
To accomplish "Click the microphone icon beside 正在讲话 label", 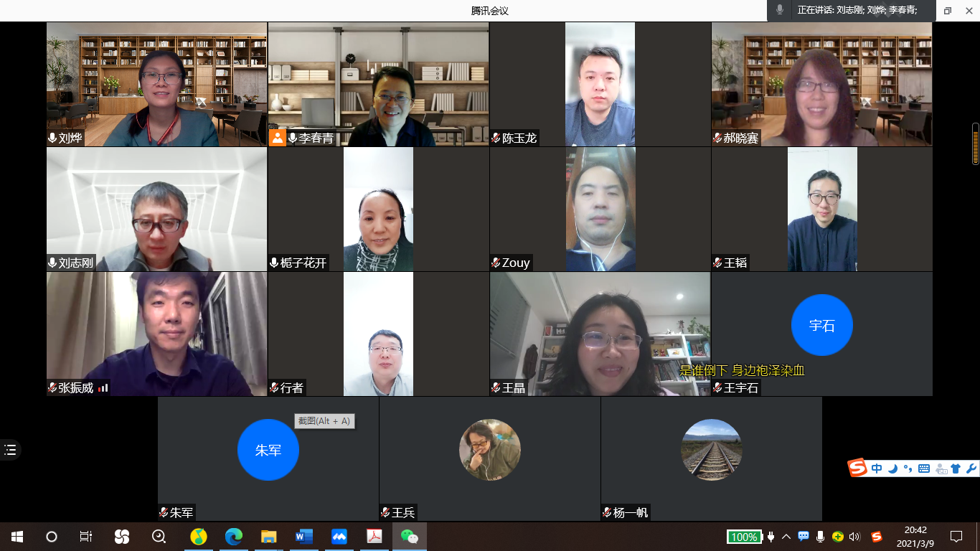I will tap(780, 10).
